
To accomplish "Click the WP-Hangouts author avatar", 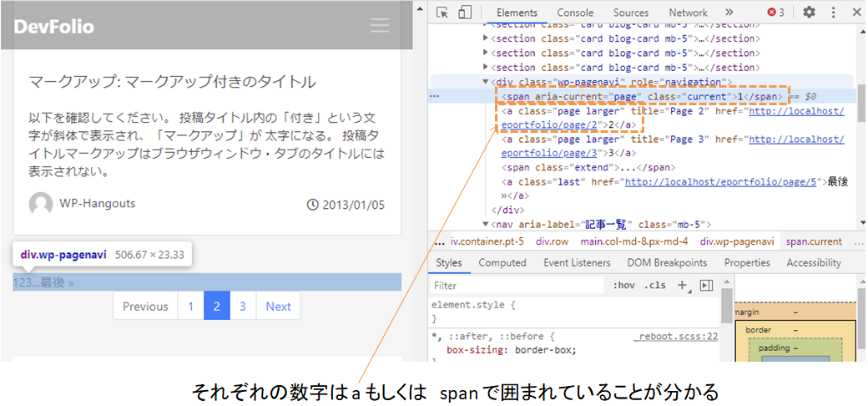I will 40,205.
